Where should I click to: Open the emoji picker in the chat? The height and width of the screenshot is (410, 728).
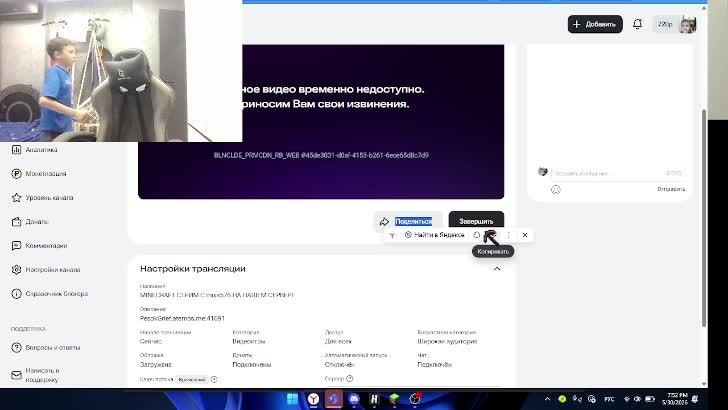pos(556,189)
